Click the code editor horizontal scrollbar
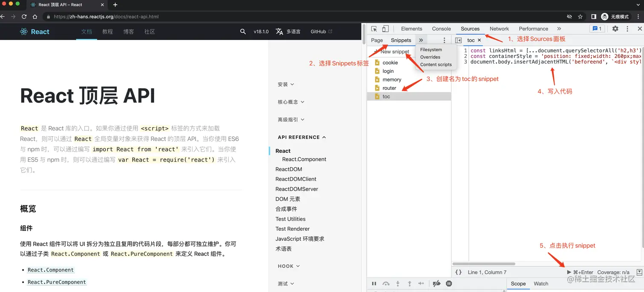 [483, 264]
